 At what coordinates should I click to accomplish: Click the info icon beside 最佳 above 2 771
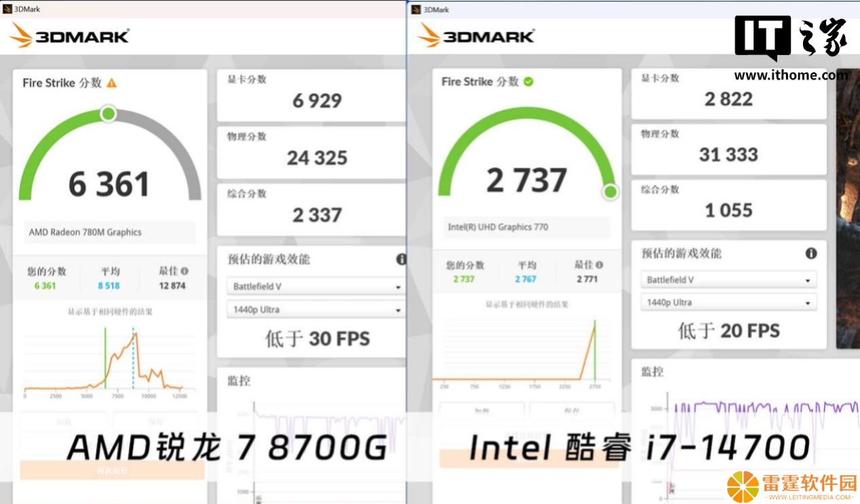[599, 265]
